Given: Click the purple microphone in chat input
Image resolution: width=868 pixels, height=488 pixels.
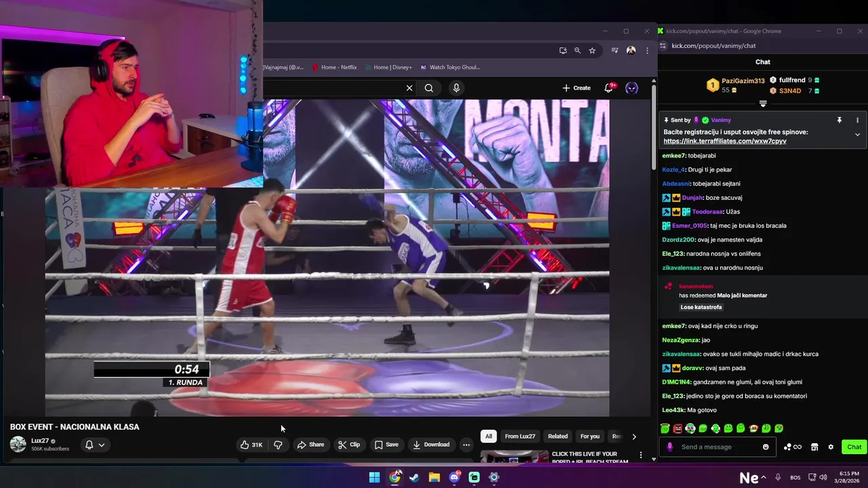Looking at the screenshot, I should 670,447.
